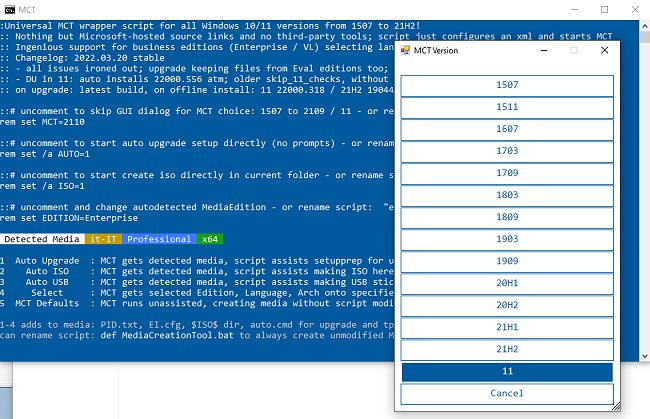Screen dimensions: 650x419
Task: Close the MCT Version dialog
Action: (x=604, y=50)
